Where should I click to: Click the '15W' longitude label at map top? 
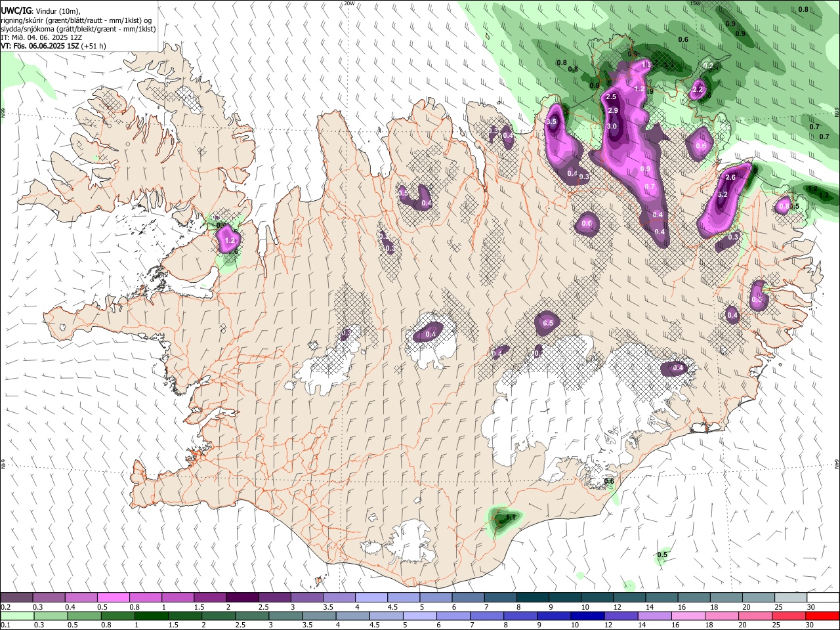coord(695,3)
